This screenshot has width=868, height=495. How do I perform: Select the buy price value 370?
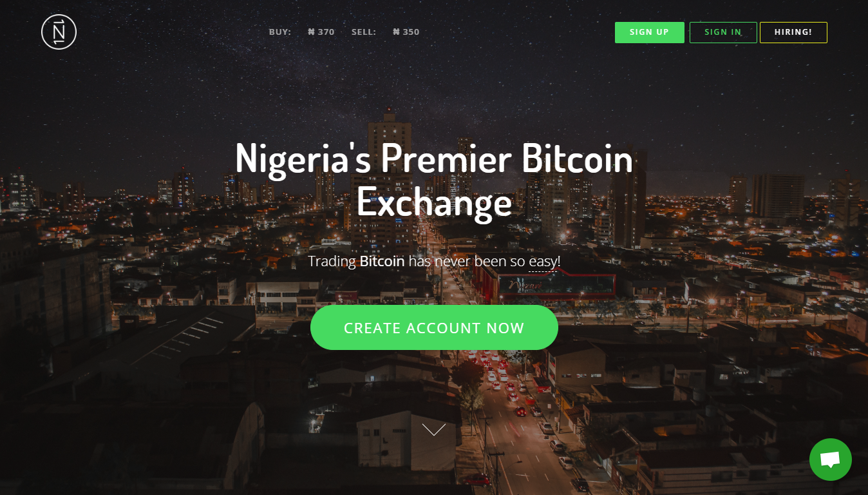tap(326, 32)
